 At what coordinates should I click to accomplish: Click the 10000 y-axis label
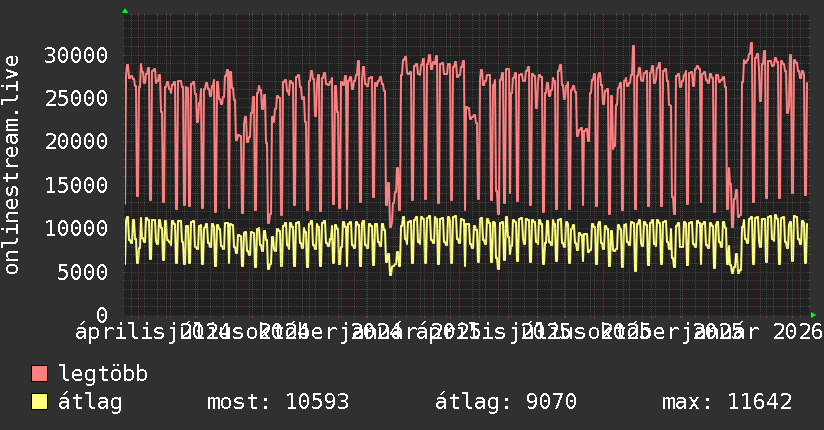tap(78, 228)
